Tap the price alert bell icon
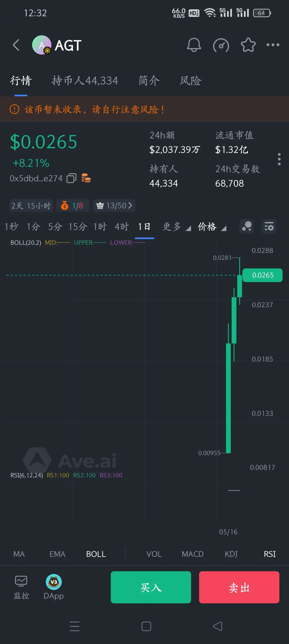 tap(194, 45)
